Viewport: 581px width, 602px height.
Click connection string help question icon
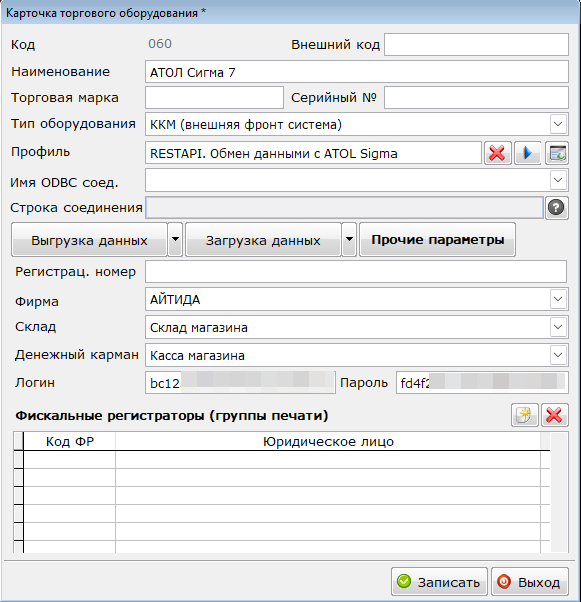pos(556,208)
